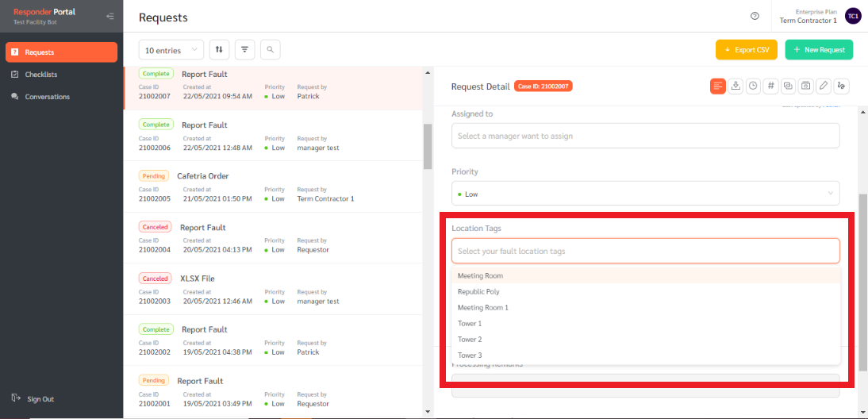Viewport: 868px width, 419px height.
Task: Click the Assigned to manager field
Action: pyautogui.click(x=646, y=136)
